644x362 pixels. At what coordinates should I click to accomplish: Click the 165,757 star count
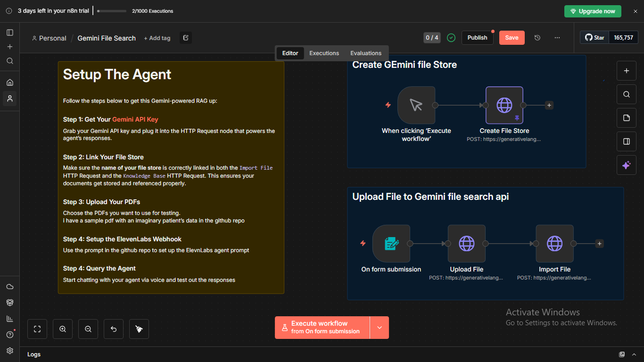(x=624, y=38)
